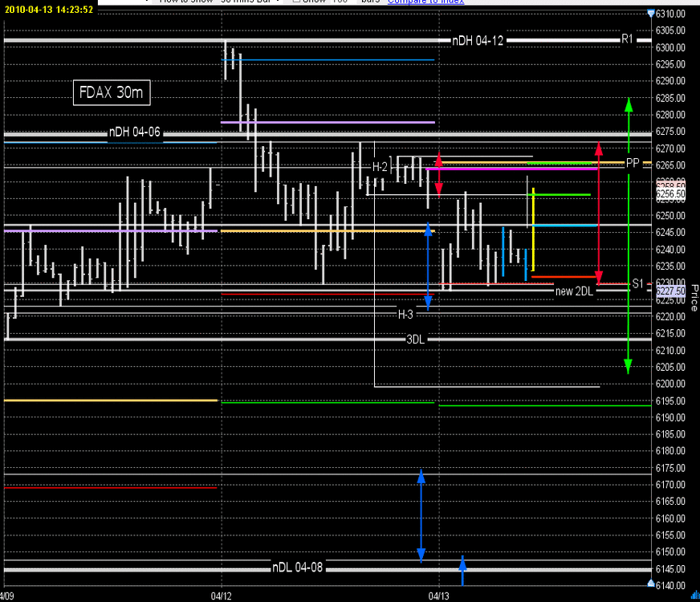Click the 'FDAX 30m' chart label box
Screen dimensions: 700x602
coord(112,93)
